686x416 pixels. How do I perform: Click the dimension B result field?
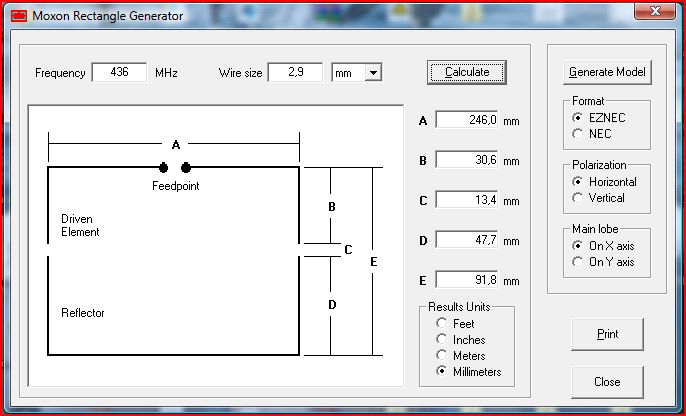pos(467,160)
